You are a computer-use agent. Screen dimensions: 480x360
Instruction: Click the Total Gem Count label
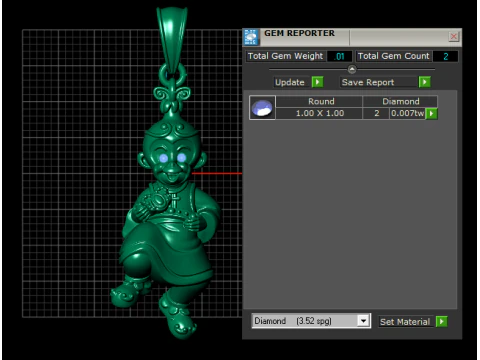394,56
